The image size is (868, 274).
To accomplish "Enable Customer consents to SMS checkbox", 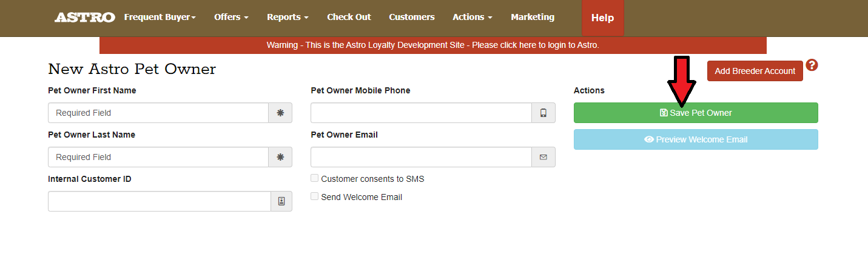I will click(x=315, y=178).
